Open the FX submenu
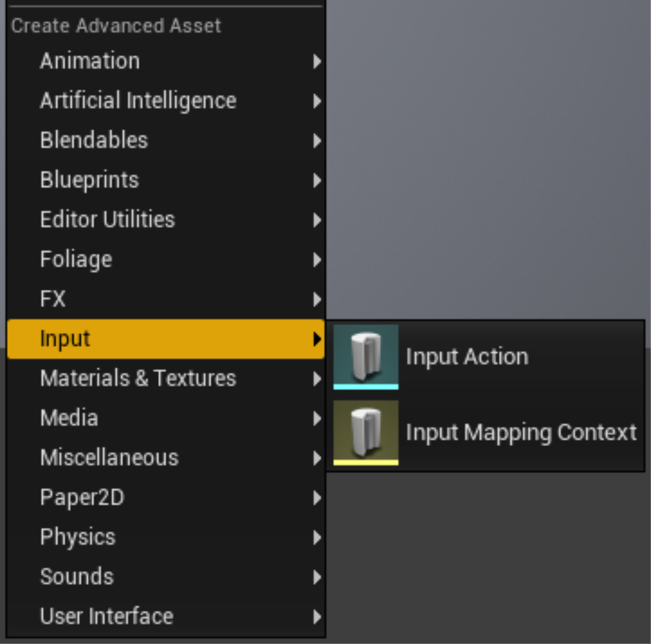 point(166,299)
